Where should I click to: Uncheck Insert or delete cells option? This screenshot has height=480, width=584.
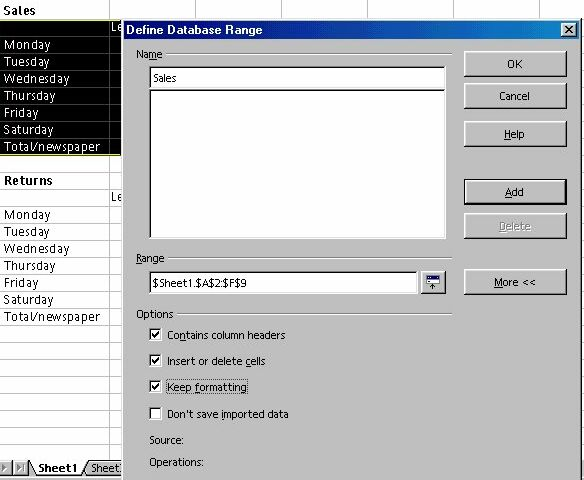click(155, 360)
